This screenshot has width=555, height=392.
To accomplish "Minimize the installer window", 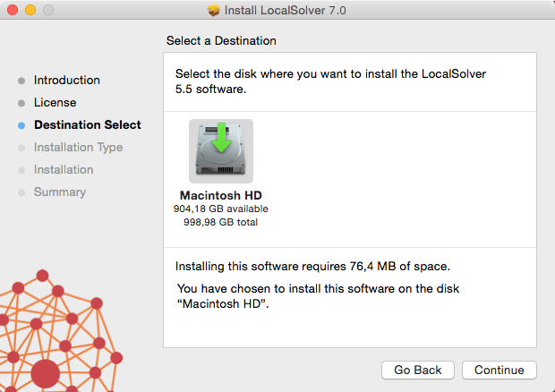I will coord(30,11).
